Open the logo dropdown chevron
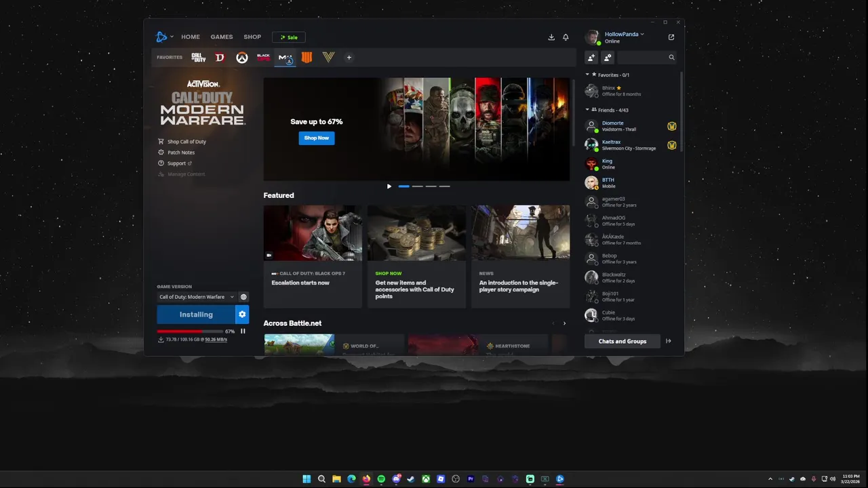 [172, 37]
